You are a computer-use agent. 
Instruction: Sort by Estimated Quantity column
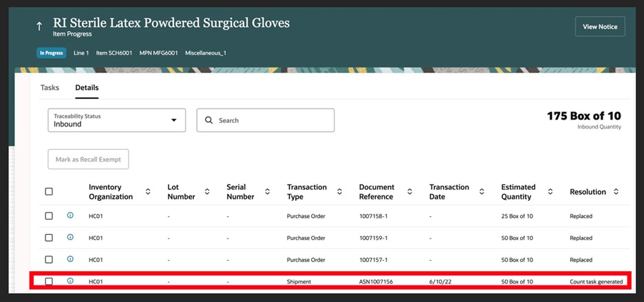tap(550, 192)
